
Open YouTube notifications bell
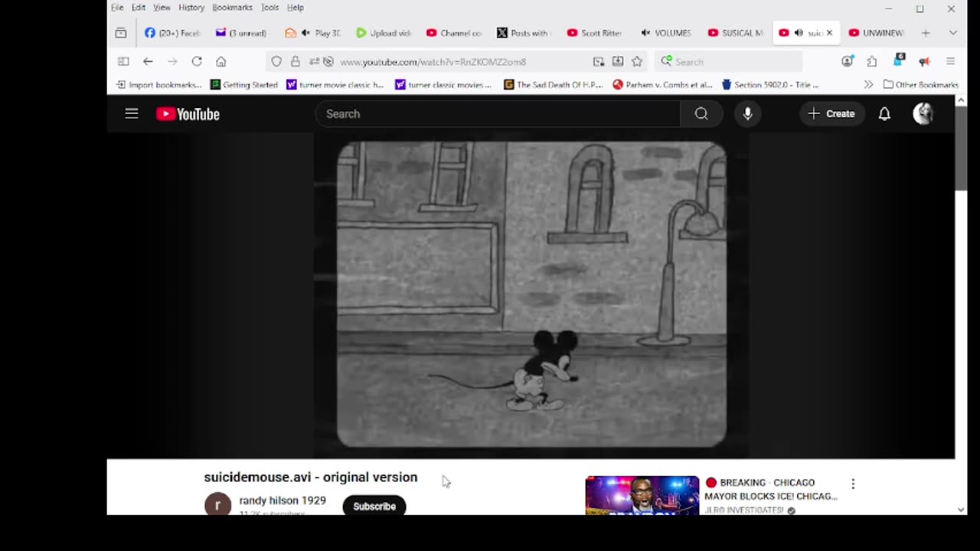pyautogui.click(x=884, y=114)
